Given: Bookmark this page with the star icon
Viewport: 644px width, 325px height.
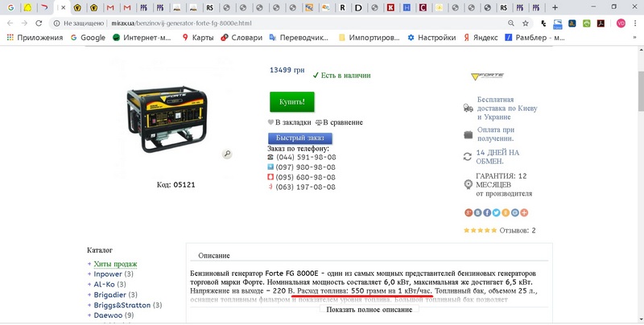Looking at the screenshot, I should pos(526,23).
